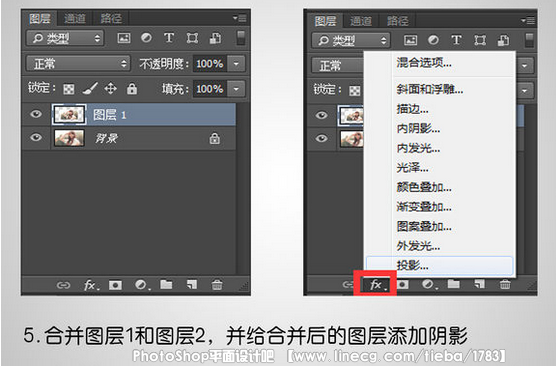556x373 pixels.
Task: Select 图层 1 thumbnail in left panel
Action: click(69, 114)
